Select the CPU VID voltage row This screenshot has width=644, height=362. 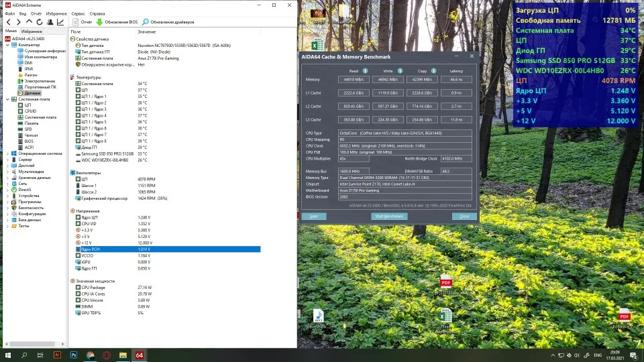tap(168, 224)
